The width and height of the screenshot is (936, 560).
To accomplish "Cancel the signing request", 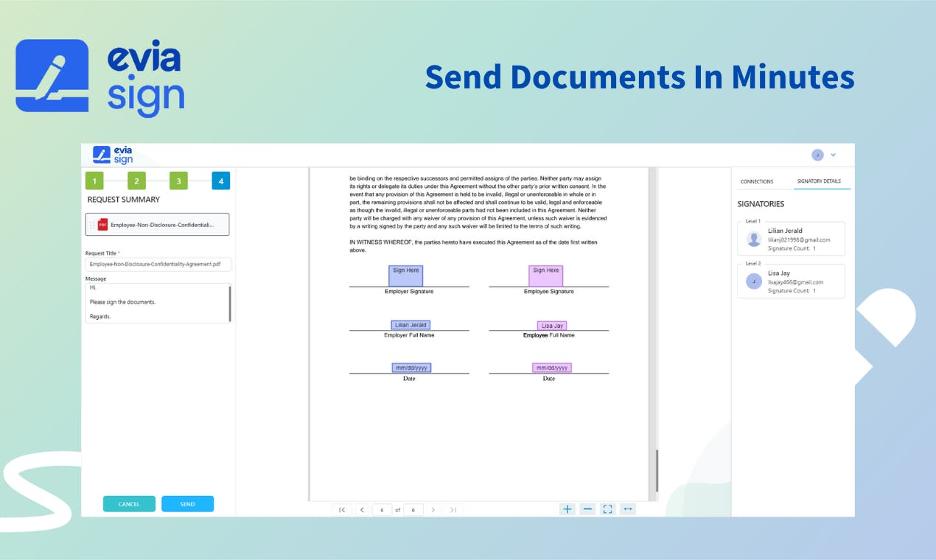I will 129,504.
